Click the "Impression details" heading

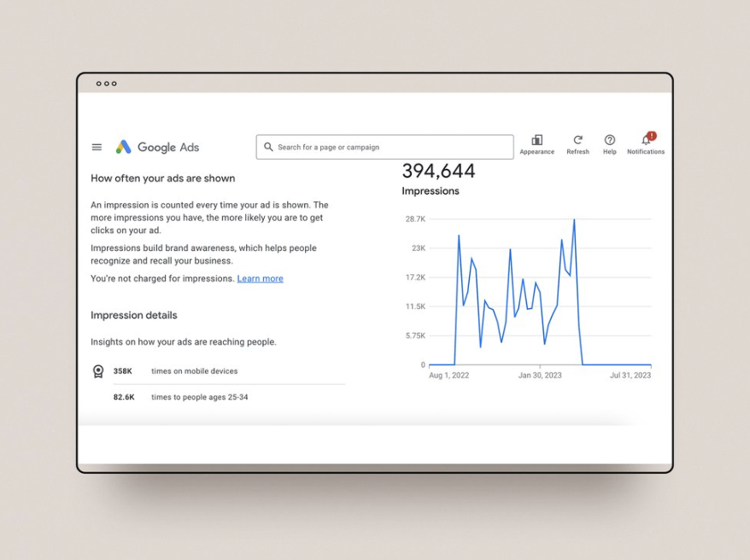[x=134, y=315]
